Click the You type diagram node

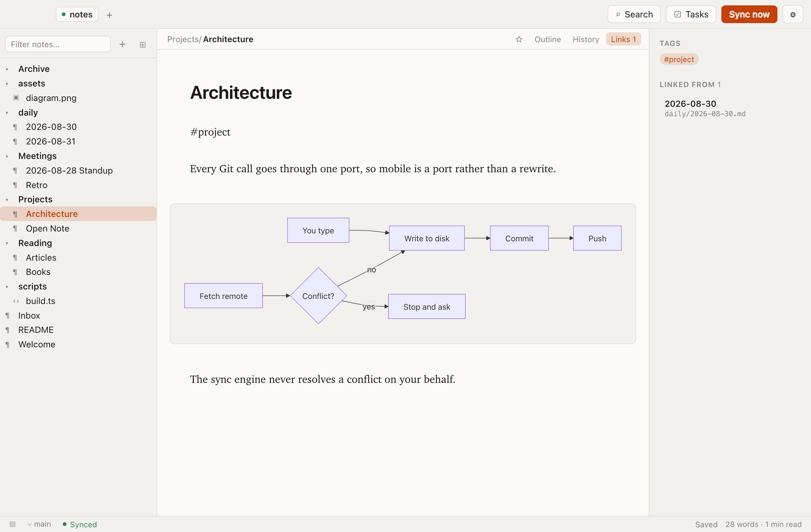[x=318, y=231]
